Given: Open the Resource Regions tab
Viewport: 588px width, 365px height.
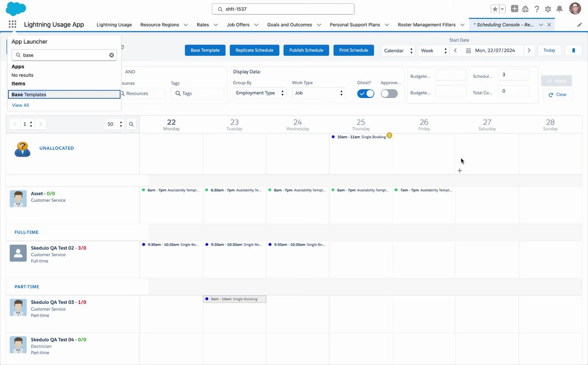Looking at the screenshot, I should click(x=160, y=25).
